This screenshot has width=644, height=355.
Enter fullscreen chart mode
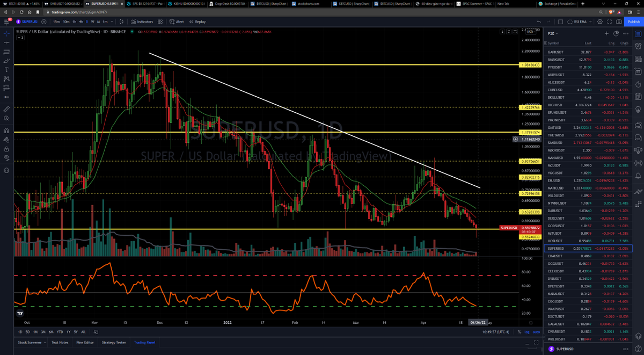point(610,22)
